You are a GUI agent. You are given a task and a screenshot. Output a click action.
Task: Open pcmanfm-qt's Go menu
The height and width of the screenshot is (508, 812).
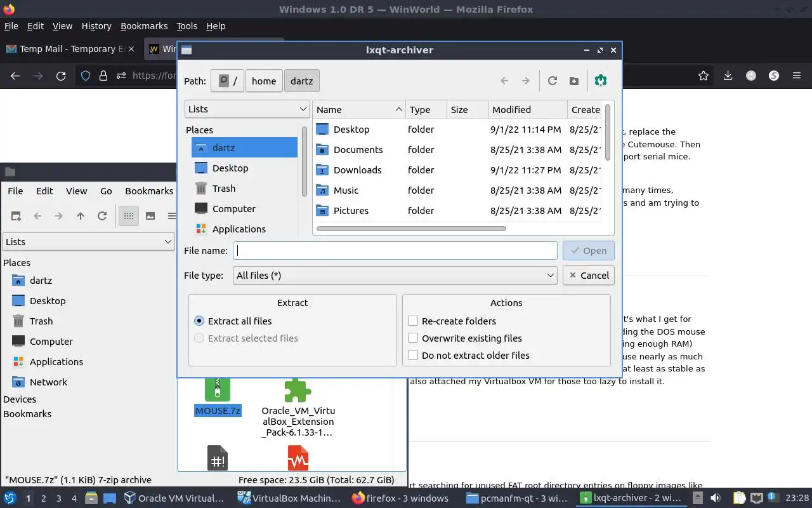(x=106, y=190)
